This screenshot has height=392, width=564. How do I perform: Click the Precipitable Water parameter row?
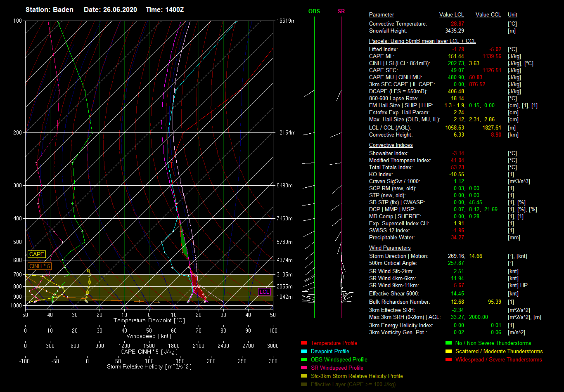point(392,238)
